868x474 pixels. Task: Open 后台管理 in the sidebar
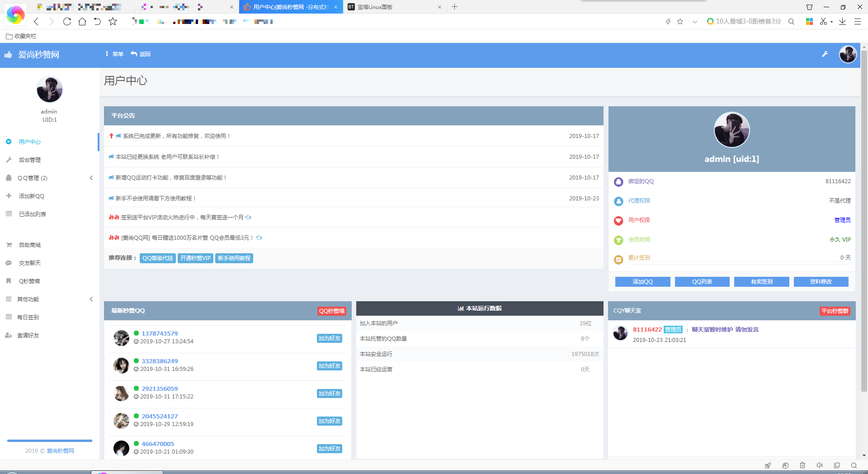click(30, 160)
